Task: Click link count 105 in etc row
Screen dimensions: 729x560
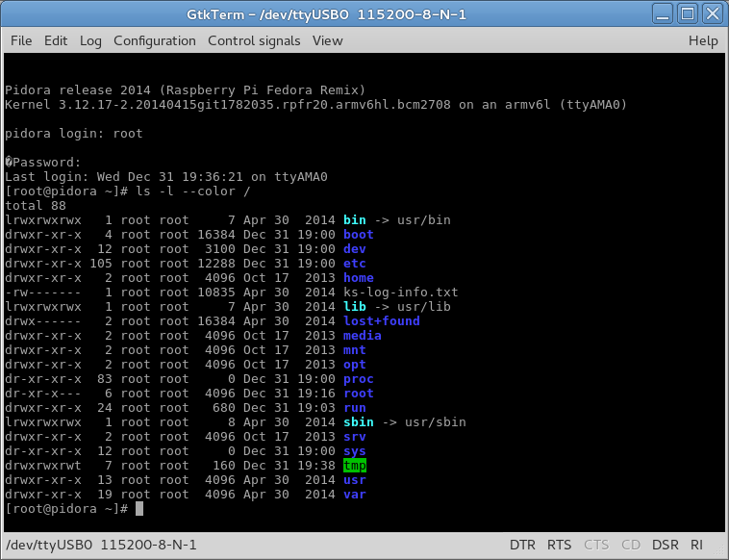Action: point(101,264)
